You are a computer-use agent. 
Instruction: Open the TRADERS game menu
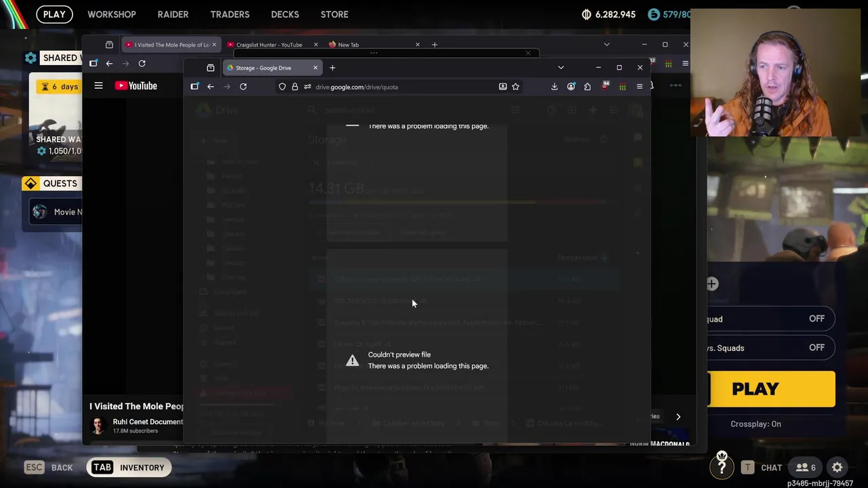coord(230,14)
